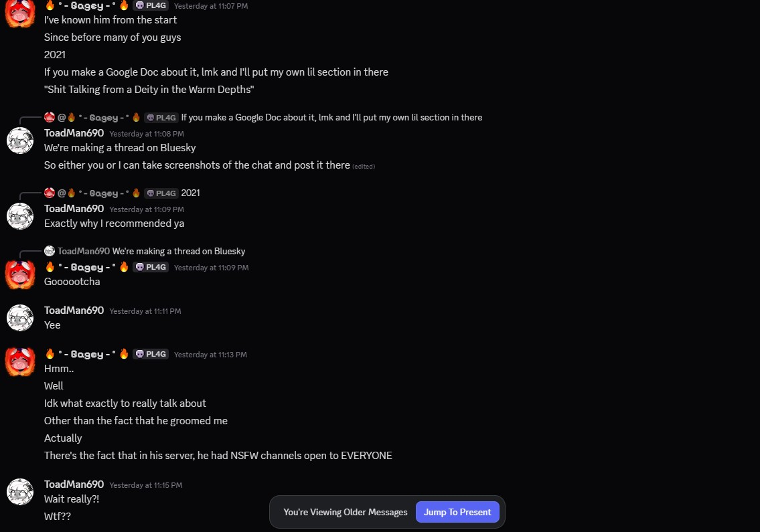This screenshot has height=532, width=760.
Task: Click ToadMan690's avatar beside "Exactly why I recommended ya"
Action: click(20, 216)
